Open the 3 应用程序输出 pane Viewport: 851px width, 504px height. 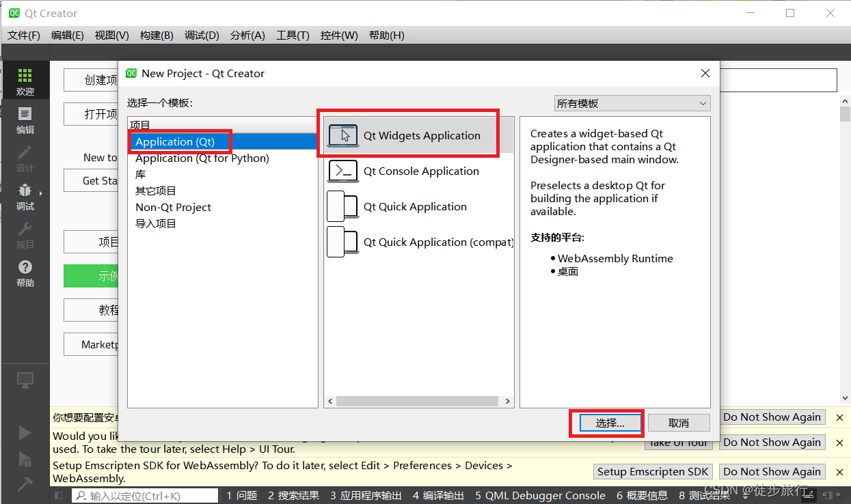click(x=366, y=495)
